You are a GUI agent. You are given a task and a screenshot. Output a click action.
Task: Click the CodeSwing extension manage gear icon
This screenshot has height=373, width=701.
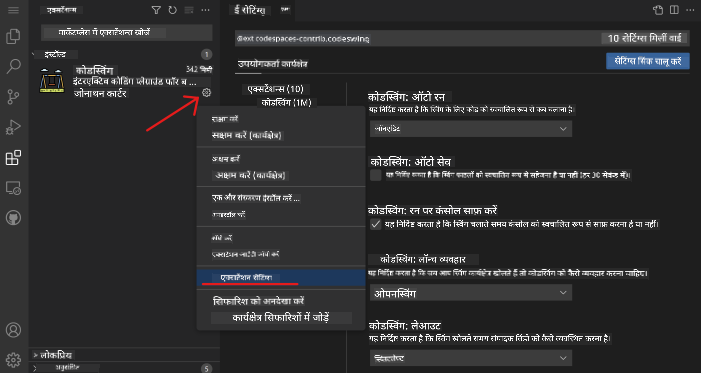(x=206, y=93)
